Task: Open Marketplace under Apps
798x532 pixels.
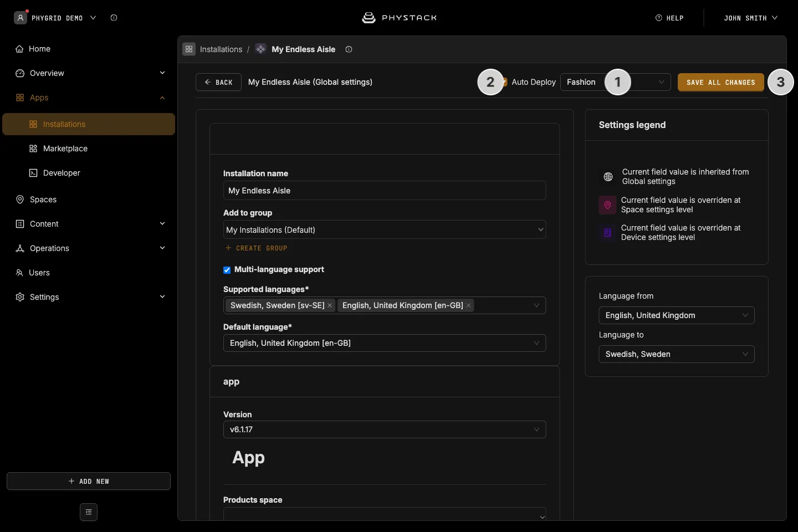Action: [x=89, y=149]
